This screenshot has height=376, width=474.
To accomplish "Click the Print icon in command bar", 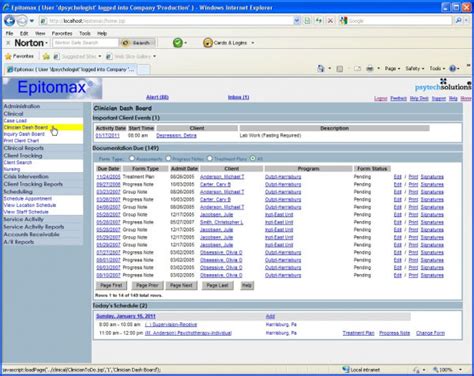I will coord(370,69).
